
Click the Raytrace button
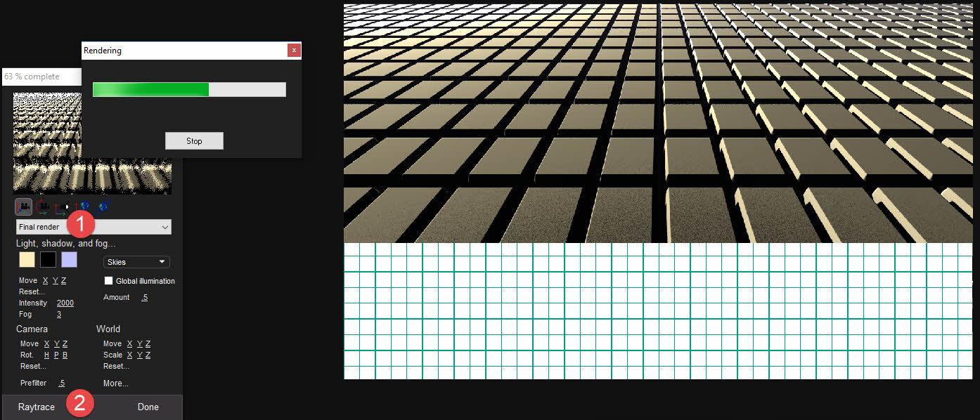coord(37,407)
